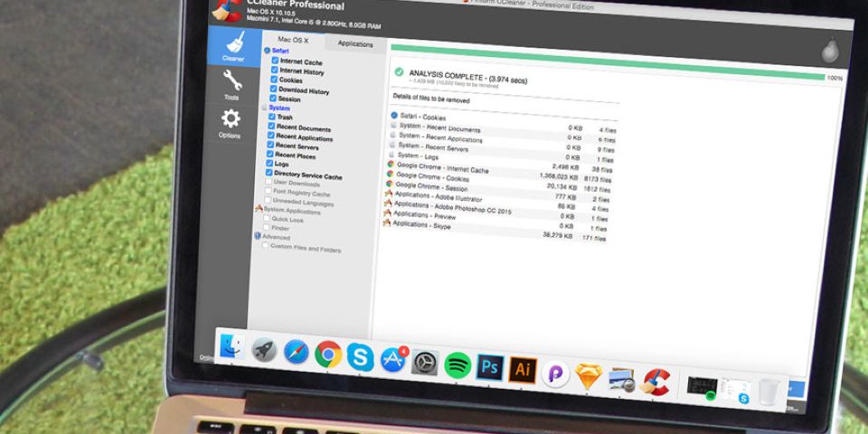Uncheck Safari Internet History
This screenshot has height=434, width=868.
[275, 70]
